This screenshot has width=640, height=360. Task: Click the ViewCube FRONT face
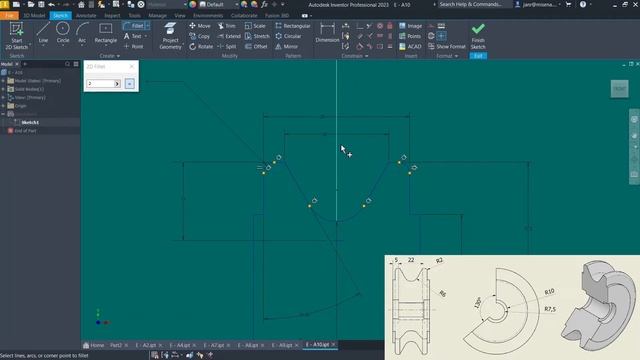pos(619,89)
